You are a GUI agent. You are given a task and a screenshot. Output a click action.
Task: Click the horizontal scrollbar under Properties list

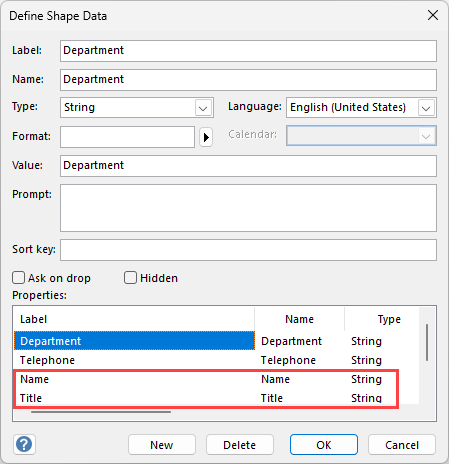click(101, 412)
